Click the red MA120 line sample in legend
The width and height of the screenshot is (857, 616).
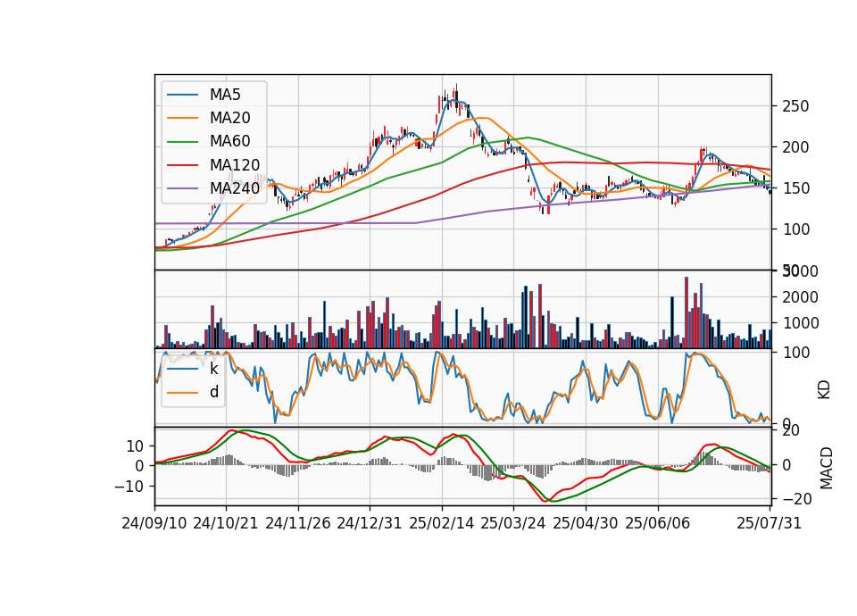click(182, 165)
